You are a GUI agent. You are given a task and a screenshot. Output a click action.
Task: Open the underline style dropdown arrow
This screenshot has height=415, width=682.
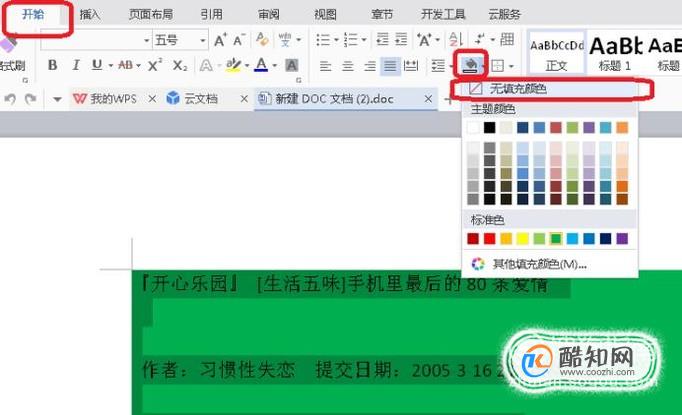110,66
